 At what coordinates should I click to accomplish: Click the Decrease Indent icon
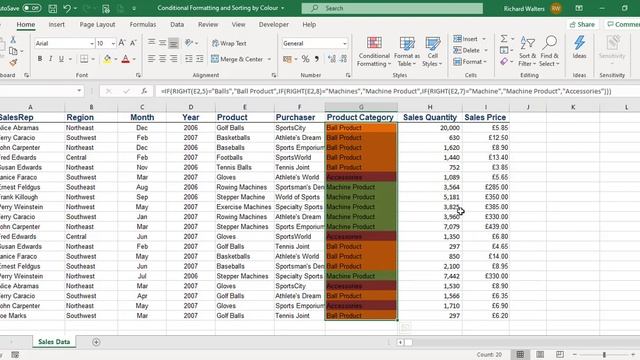(x=189, y=59)
